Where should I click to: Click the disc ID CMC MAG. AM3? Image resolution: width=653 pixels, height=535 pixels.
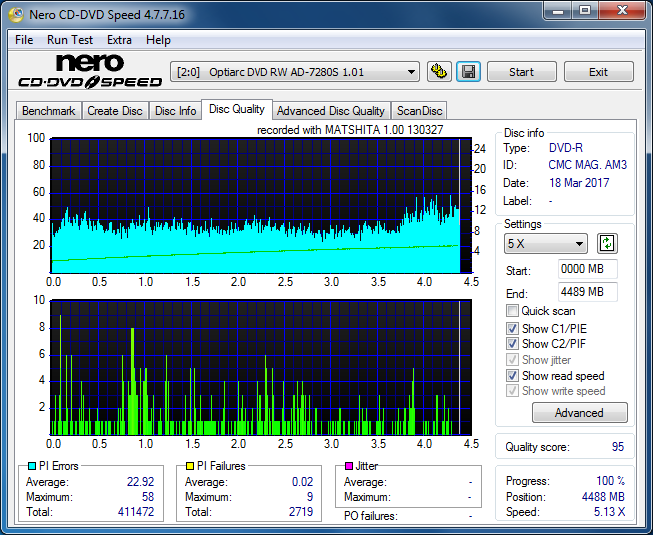(587, 165)
